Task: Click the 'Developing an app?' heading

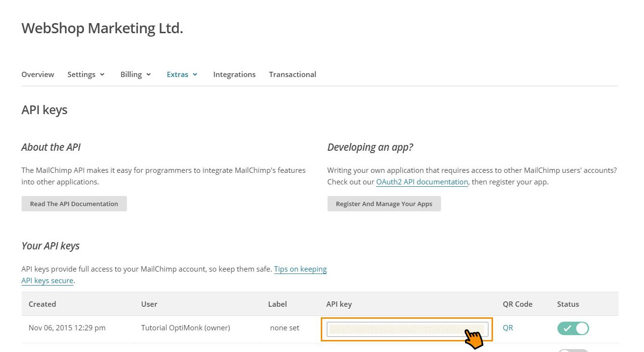Action: tap(370, 147)
